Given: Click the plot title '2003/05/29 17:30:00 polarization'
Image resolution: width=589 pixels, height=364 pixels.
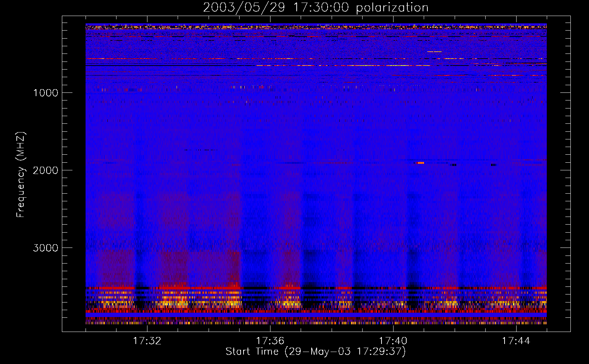Looking at the screenshot, I should (x=316, y=7).
